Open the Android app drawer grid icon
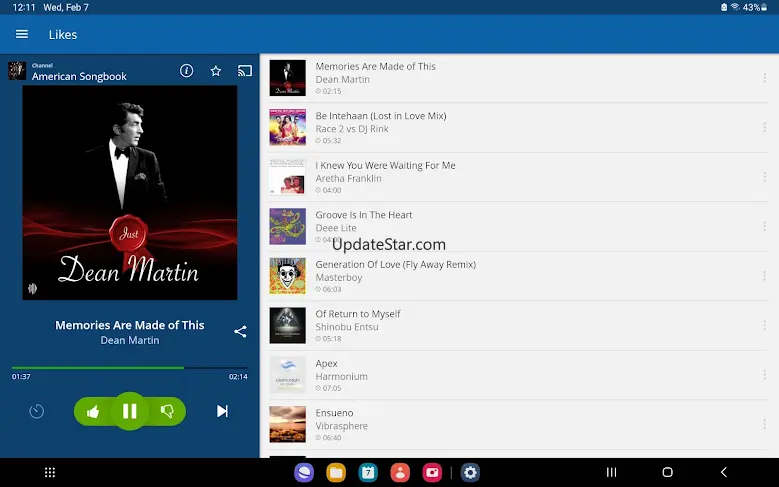The image size is (779, 487). [x=50, y=472]
